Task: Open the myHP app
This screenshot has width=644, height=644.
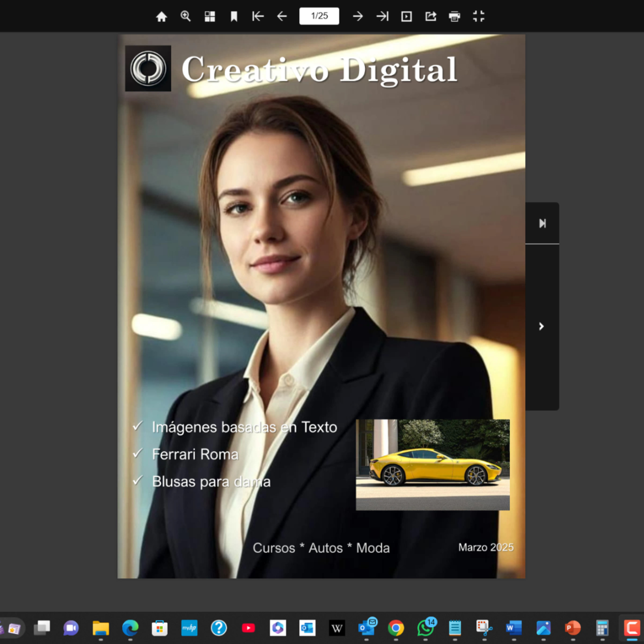Action: [x=189, y=628]
